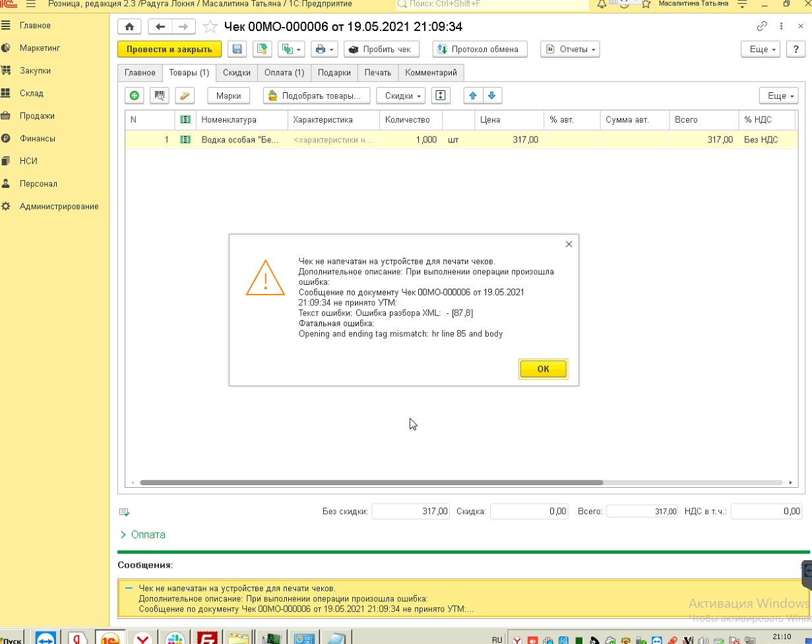Open the print dropdown menu

pyautogui.click(x=324, y=49)
